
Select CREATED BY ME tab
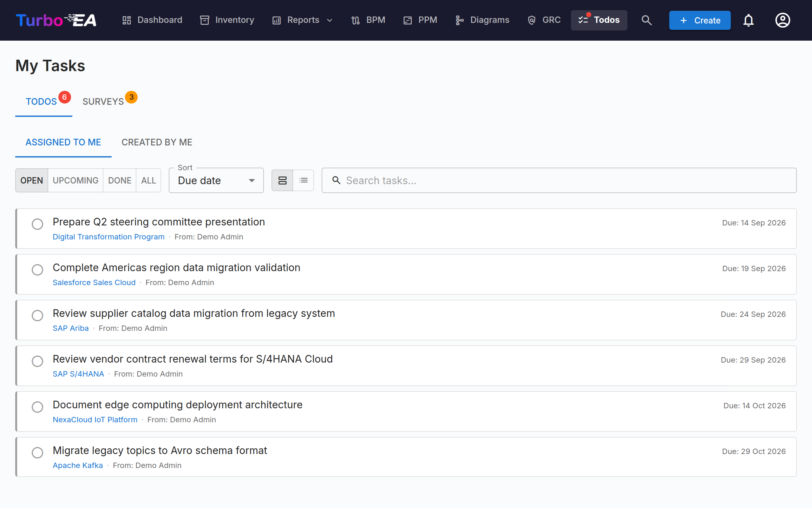click(x=157, y=142)
